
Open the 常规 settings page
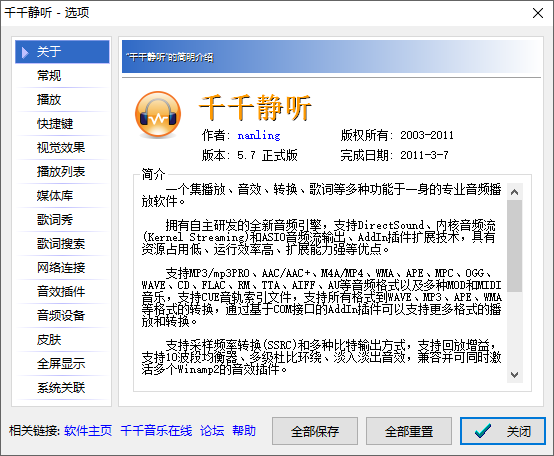[62, 76]
